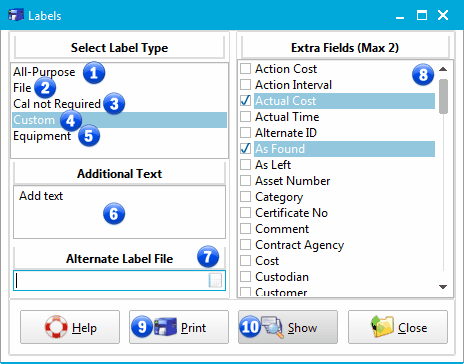The height and width of the screenshot is (364, 464).
Task: Enable the Contract Agency checkbox
Action: coord(246,245)
